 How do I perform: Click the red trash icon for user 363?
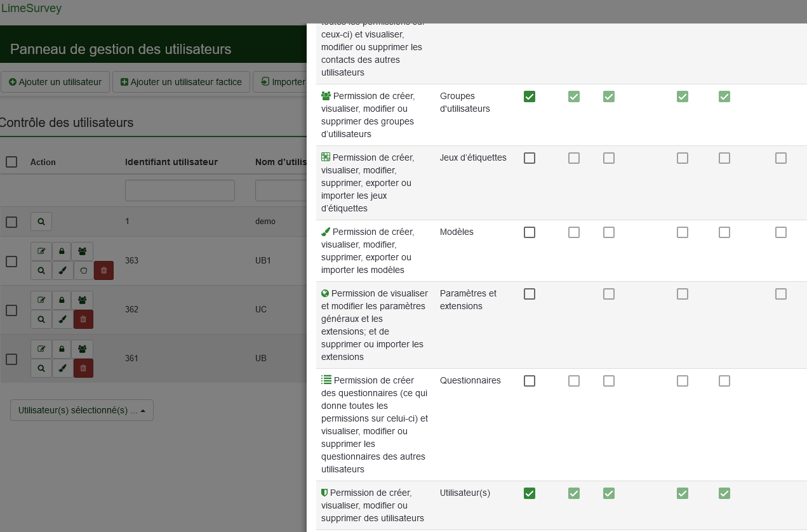coord(104,270)
